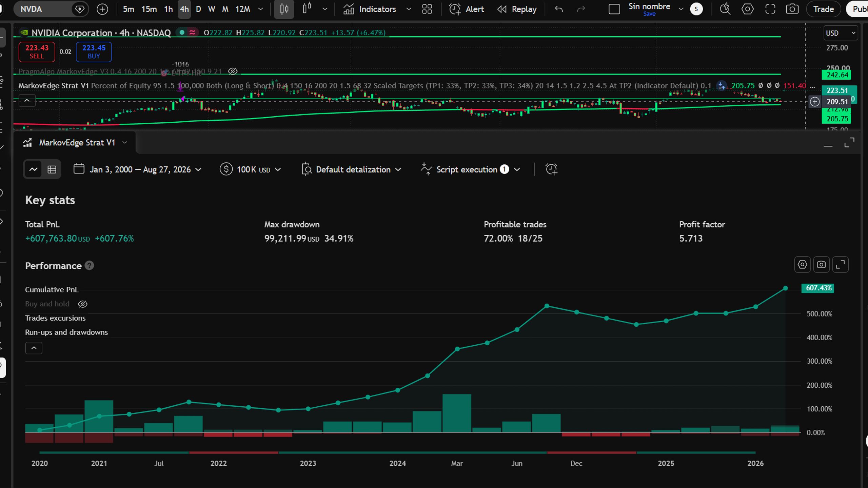This screenshot has height=488, width=868.
Task: Click the 223.45 BUY button
Action: tap(94, 52)
